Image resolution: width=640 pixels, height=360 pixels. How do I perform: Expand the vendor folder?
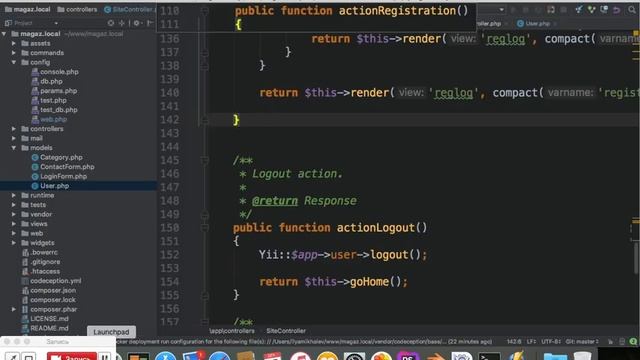(x=14, y=214)
